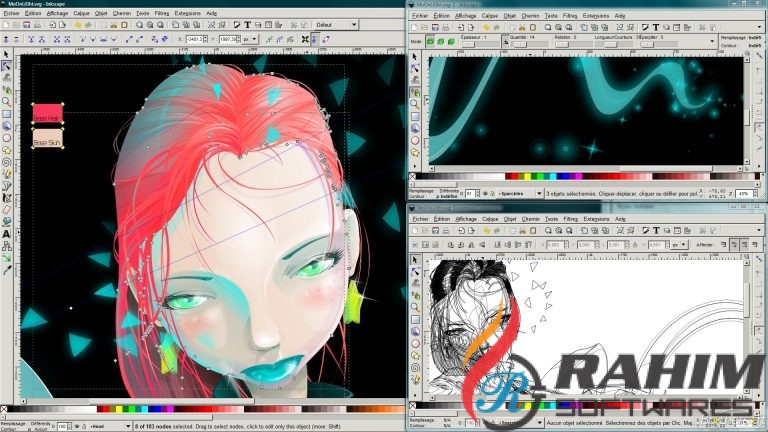
Task: Select the spray tool in top-right window toolbox
Action: point(415,92)
